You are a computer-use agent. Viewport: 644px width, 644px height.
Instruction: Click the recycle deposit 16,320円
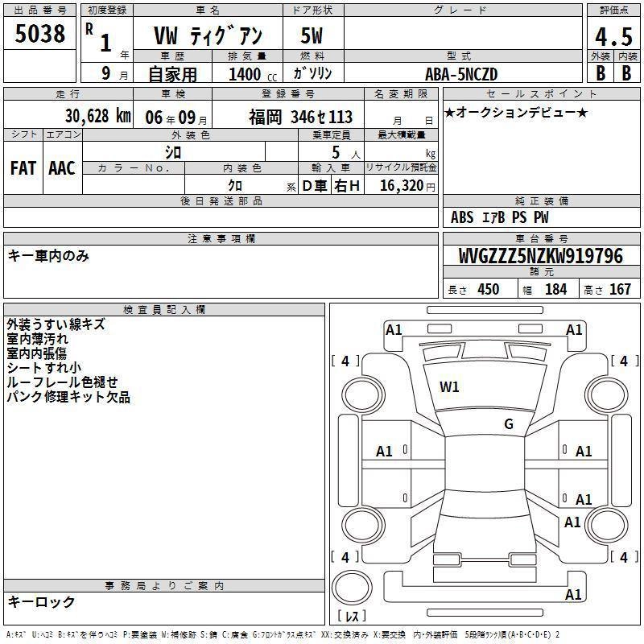click(x=407, y=186)
